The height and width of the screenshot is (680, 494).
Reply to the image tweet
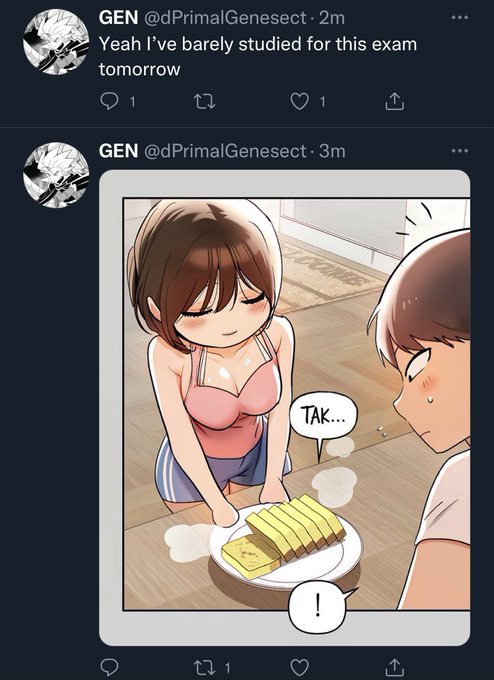(x=109, y=667)
